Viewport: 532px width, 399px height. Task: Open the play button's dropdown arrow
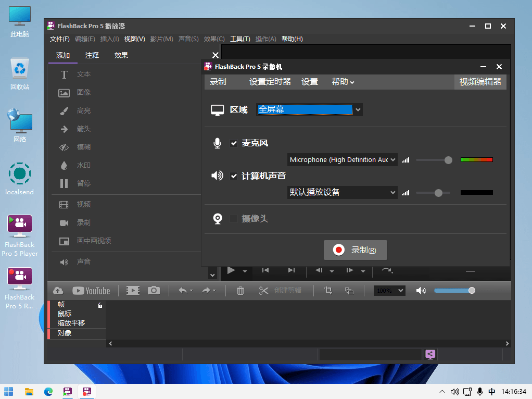[x=245, y=271]
